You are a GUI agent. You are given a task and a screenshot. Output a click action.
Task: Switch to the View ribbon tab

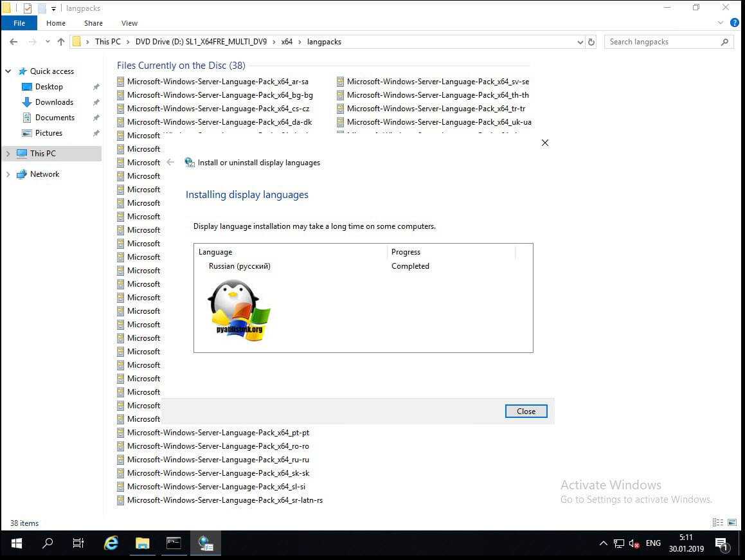pos(129,23)
